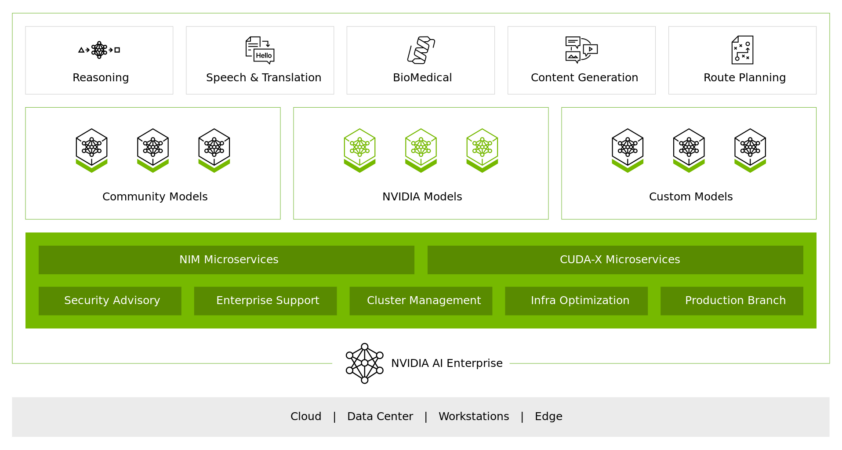842x450 pixels.
Task: Click the Speech & Translation document icon
Action: 260,50
